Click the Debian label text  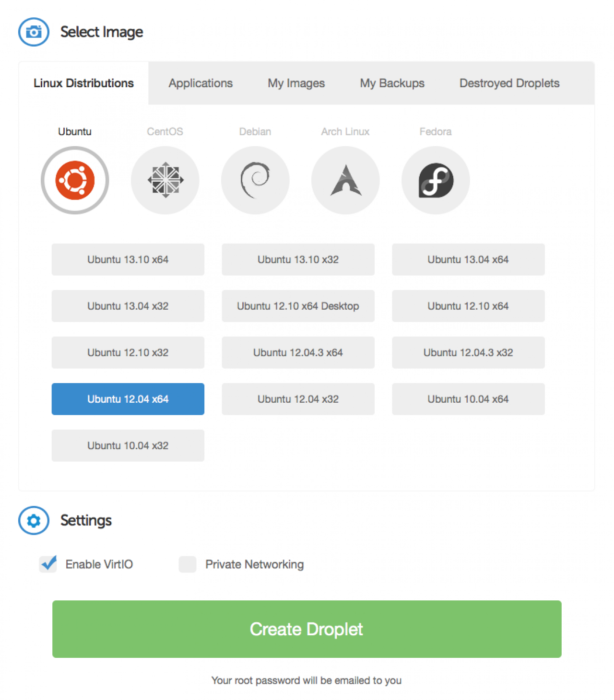[x=255, y=131]
